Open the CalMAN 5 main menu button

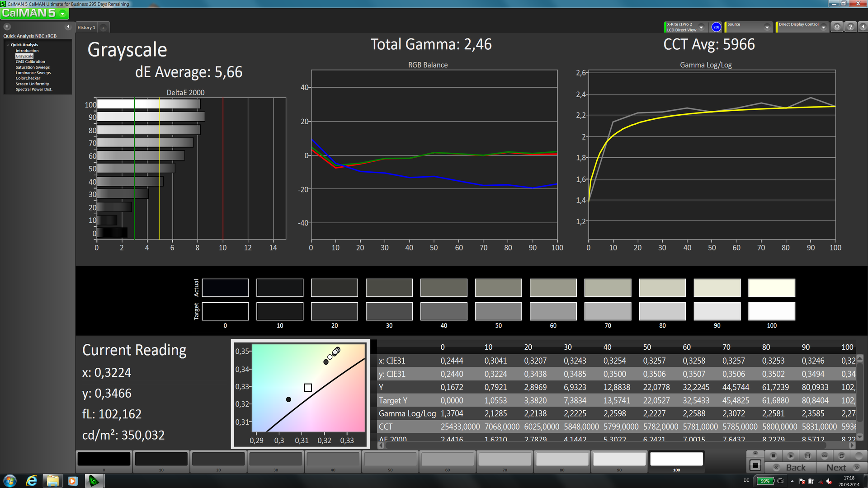[x=34, y=14]
